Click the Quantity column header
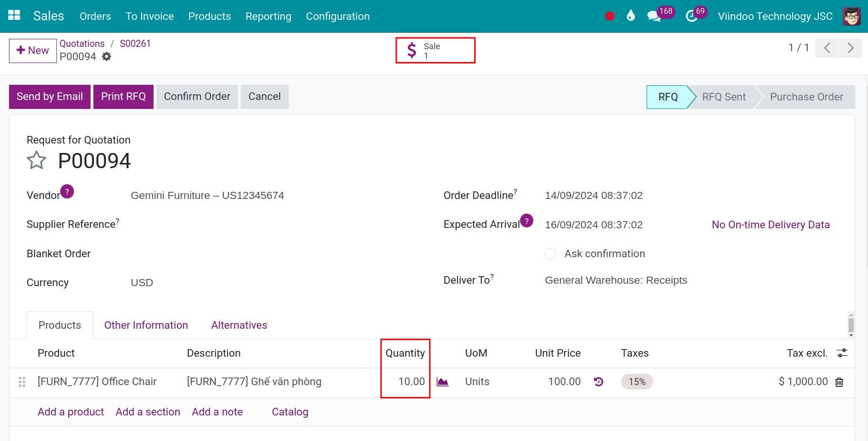The height and width of the screenshot is (441, 868). (405, 353)
